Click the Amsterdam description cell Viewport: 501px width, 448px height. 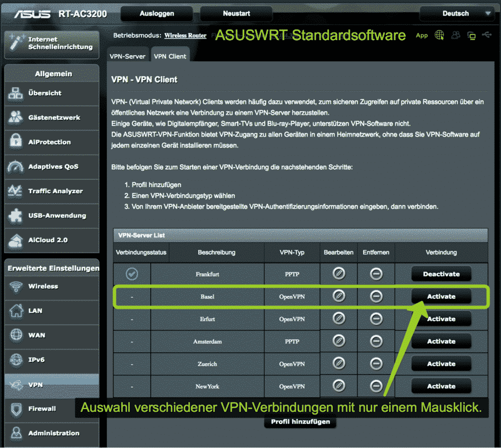[x=208, y=341]
